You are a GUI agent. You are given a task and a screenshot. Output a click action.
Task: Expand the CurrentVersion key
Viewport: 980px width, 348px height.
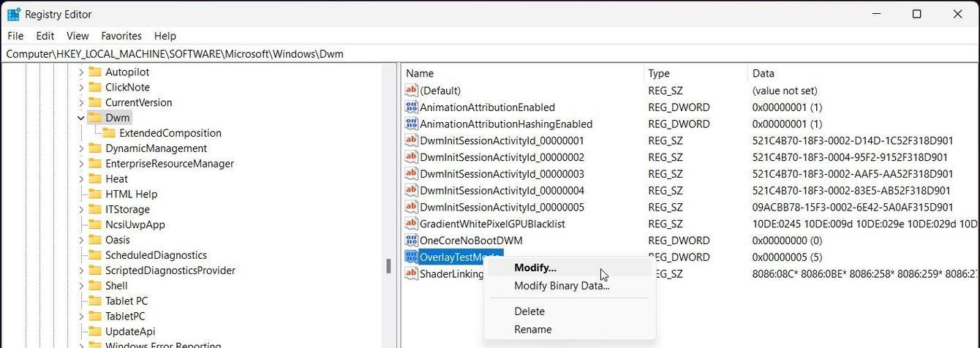pos(80,102)
